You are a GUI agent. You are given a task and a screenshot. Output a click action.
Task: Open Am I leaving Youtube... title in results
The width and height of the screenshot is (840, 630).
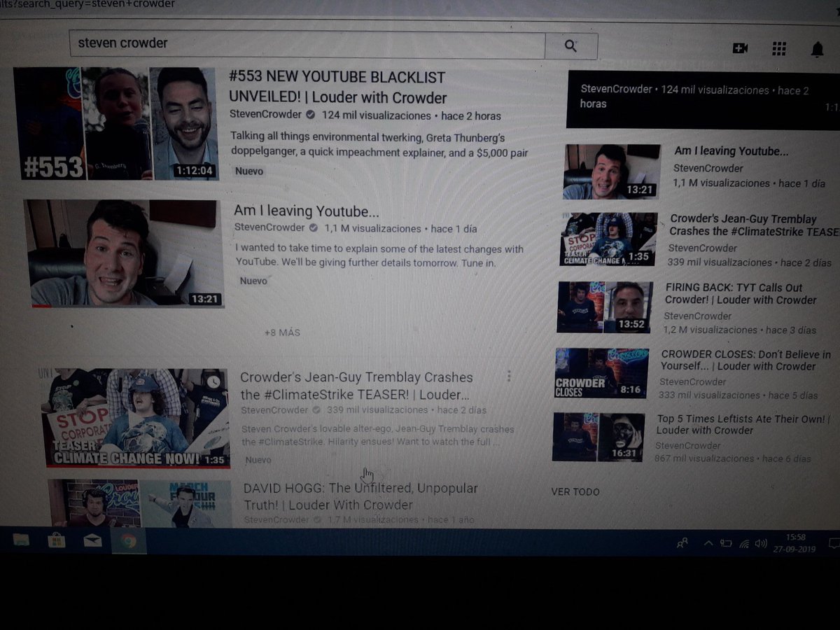pos(307,211)
